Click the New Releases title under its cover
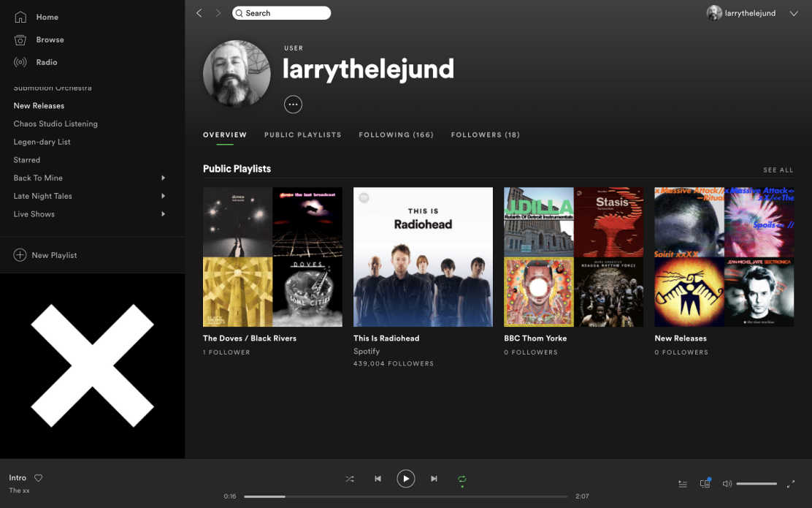Viewport: 812px width, 508px height. coord(681,338)
